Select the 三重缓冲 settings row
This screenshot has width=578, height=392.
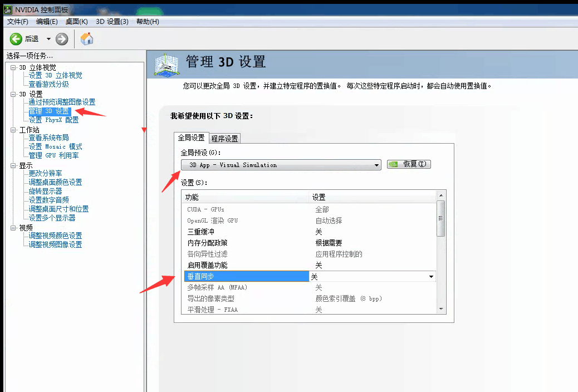tap(310, 232)
